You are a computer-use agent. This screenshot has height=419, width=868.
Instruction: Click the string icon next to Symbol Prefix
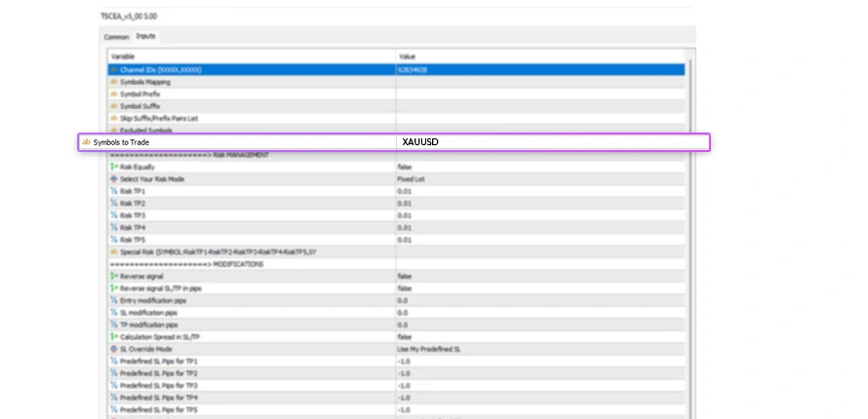tap(114, 94)
